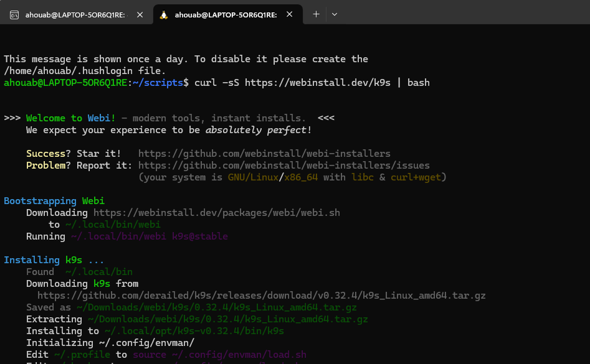This screenshot has width=590, height=364.
Task: Click the tar.gz path on the "Extracting" line
Action: coord(227,319)
